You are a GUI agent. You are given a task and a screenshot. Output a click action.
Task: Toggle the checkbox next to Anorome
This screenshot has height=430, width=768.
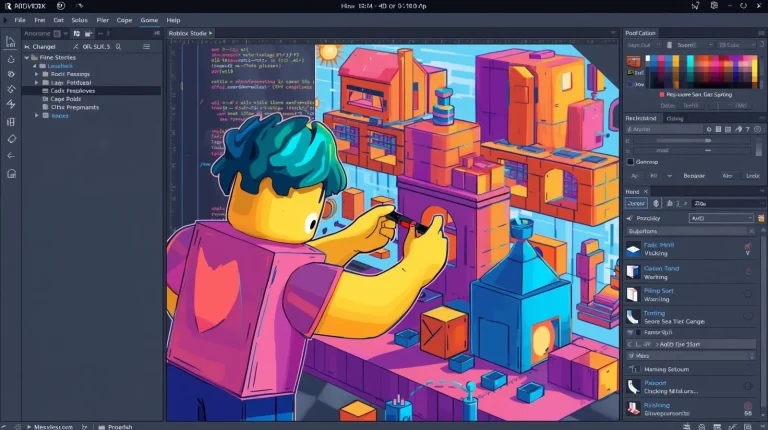57,33
